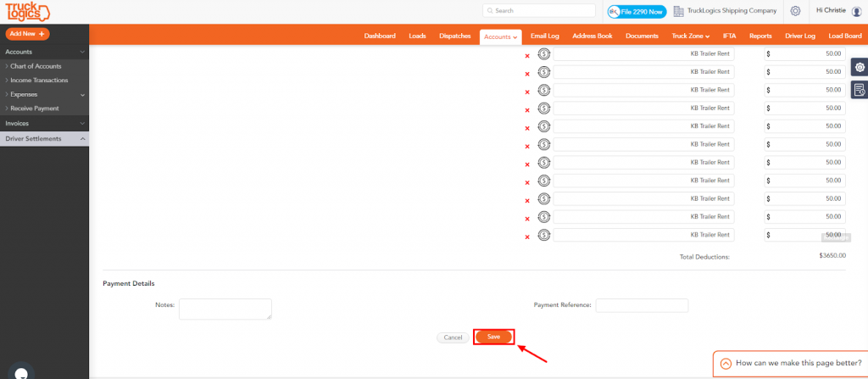Click the Payment Reference field
Image resolution: width=868 pixels, height=379 pixels.
point(642,305)
